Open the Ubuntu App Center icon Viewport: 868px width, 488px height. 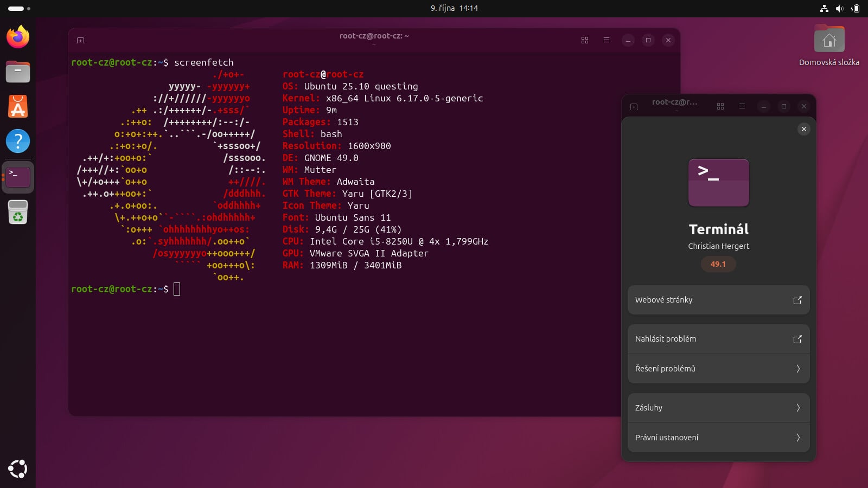coord(18,106)
